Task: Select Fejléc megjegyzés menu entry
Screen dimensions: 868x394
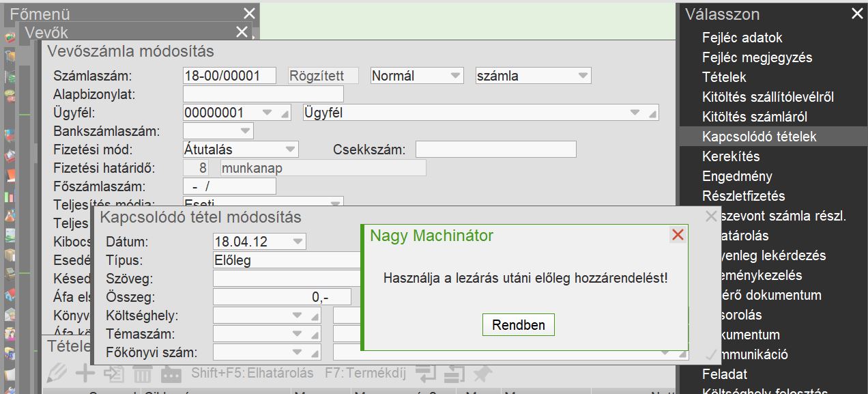Action: click(x=757, y=57)
